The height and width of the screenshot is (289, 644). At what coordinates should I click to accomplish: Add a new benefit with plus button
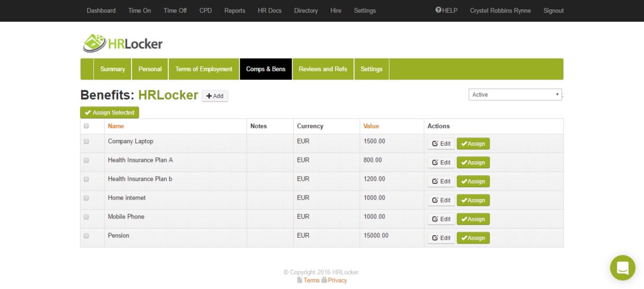tap(214, 96)
